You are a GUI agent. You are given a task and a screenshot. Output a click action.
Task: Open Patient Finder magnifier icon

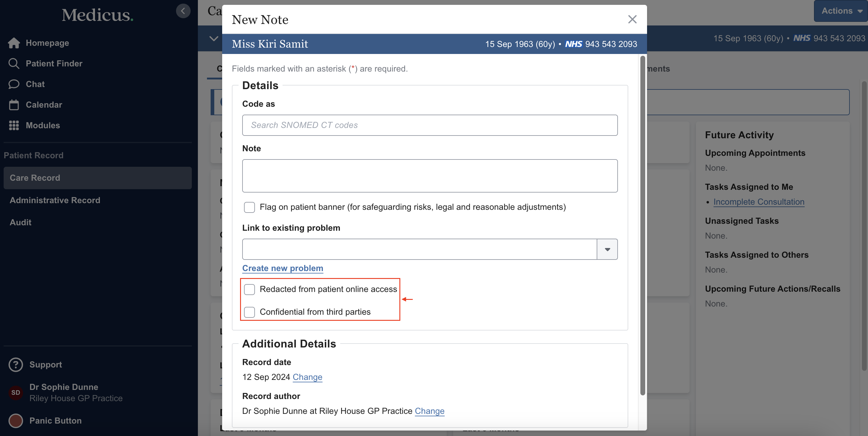[14, 63]
